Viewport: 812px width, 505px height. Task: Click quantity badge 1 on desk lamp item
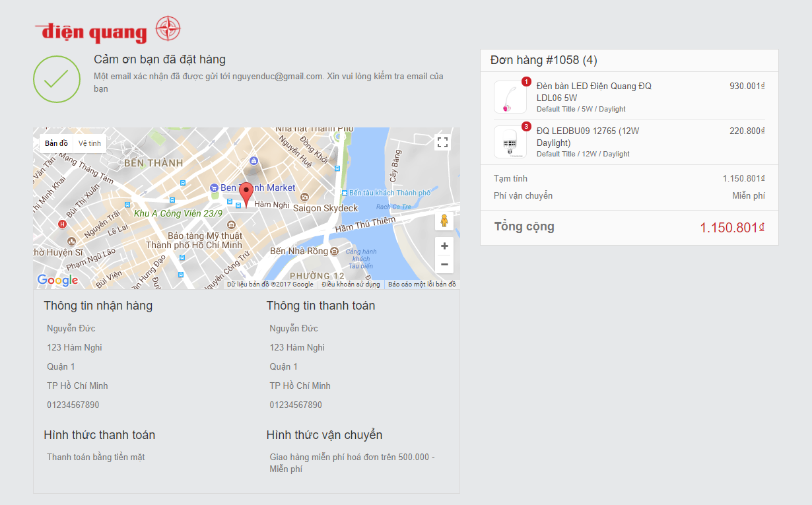[526, 82]
